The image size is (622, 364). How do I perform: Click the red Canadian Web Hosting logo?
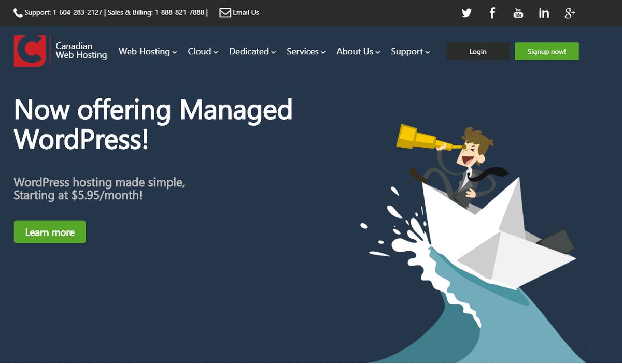[x=30, y=51]
